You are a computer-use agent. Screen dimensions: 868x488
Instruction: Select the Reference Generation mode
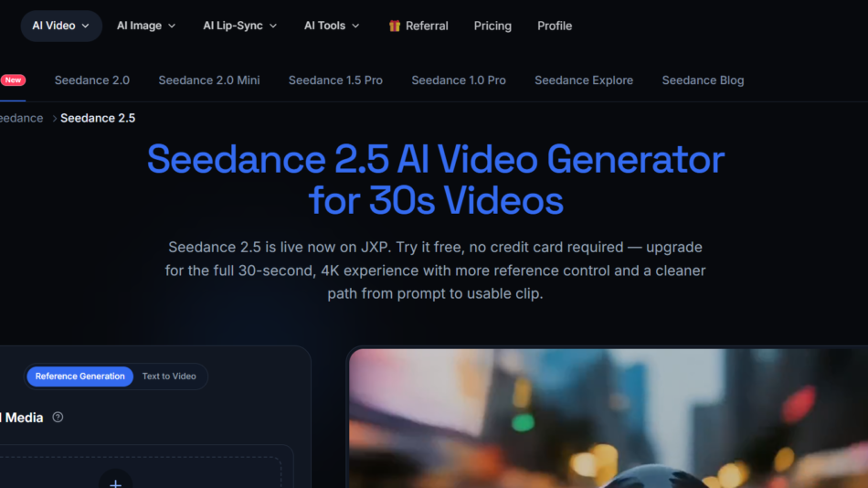coord(80,377)
